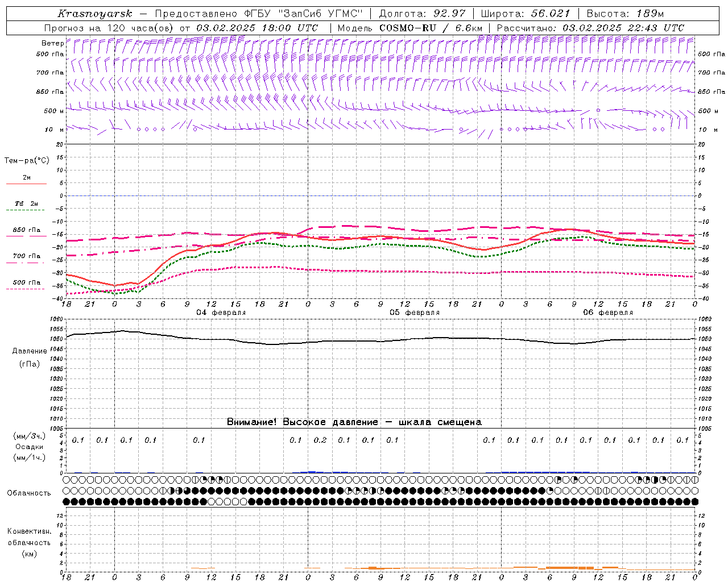Click the Широта: 56.021 header field
This screenshot has height=582, width=728.
[526, 14]
